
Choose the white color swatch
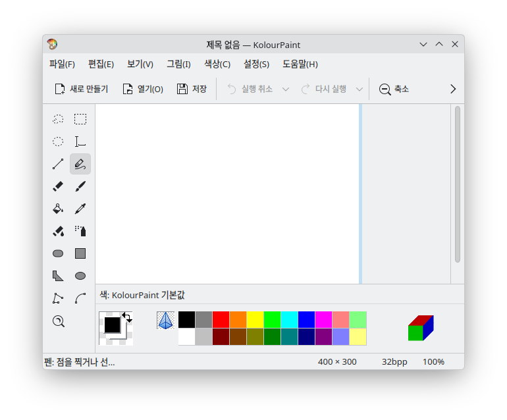point(186,337)
